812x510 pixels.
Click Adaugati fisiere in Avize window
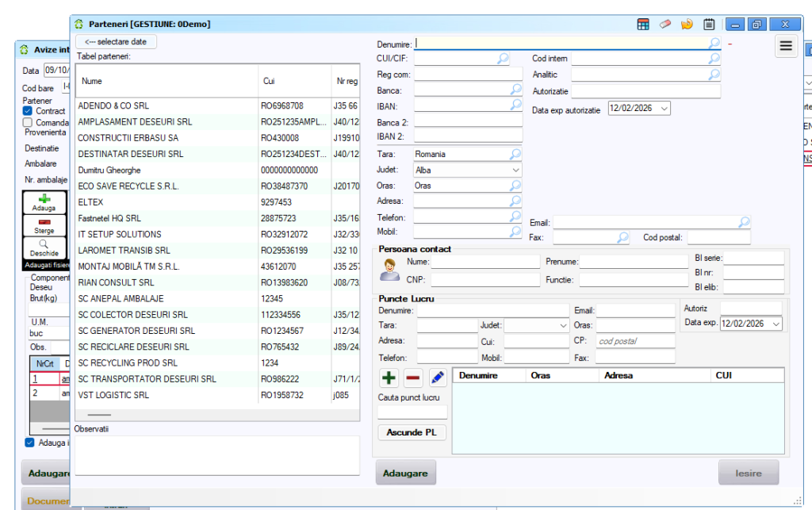pyautogui.click(x=47, y=265)
